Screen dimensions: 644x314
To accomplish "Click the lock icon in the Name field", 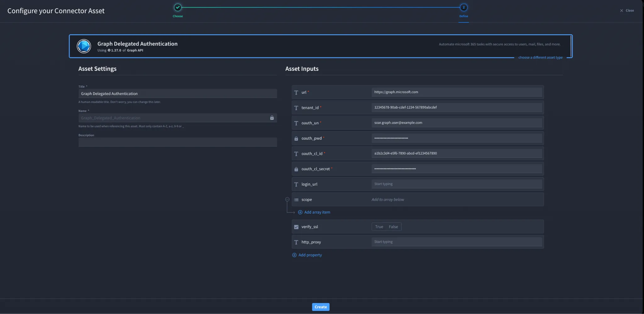I will [272, 118].
